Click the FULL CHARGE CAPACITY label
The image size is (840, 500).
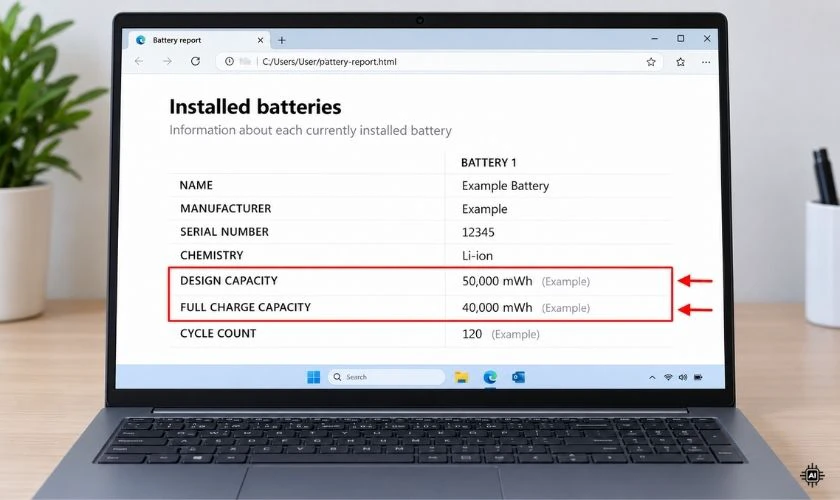245,307
